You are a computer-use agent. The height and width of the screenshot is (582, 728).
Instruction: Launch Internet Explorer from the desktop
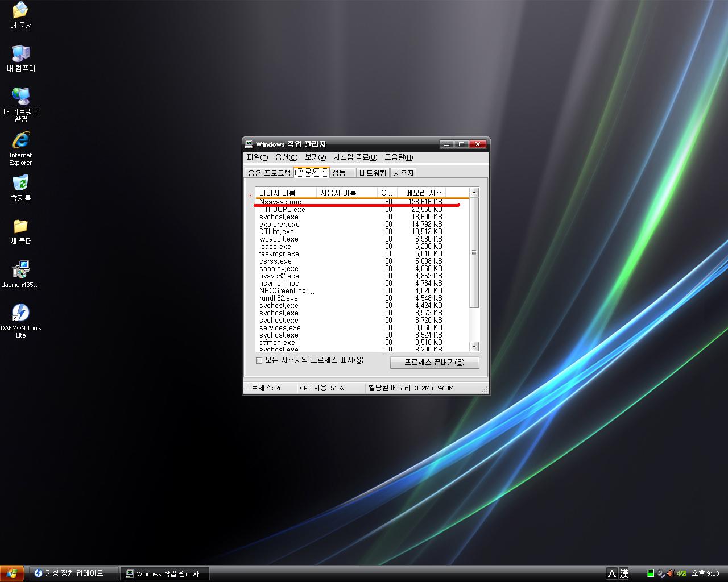coord(20,148)
